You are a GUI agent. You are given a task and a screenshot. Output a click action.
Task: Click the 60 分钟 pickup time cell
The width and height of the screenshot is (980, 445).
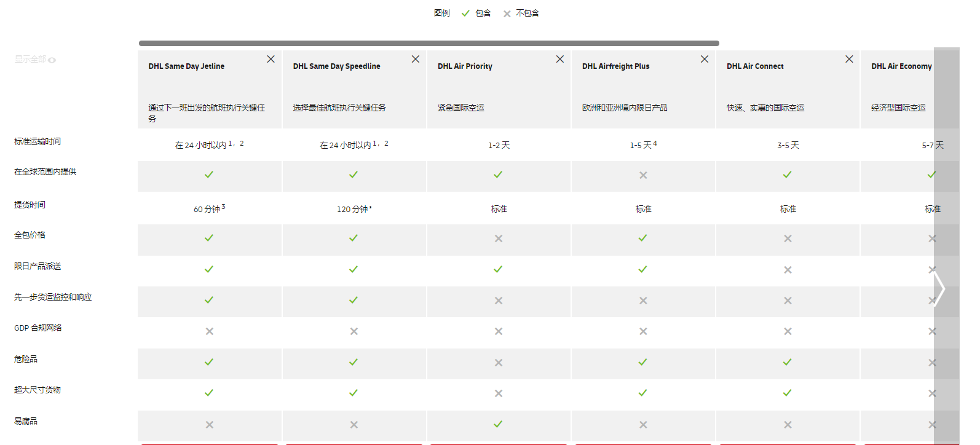pos(210,208)
